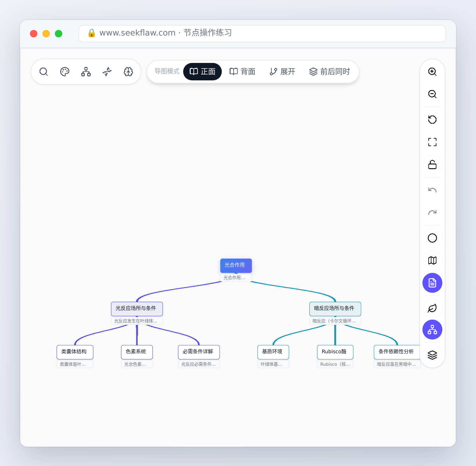Toggle the minimap map icon
This screenshot has width=476, height=466.
click(432, 260)
